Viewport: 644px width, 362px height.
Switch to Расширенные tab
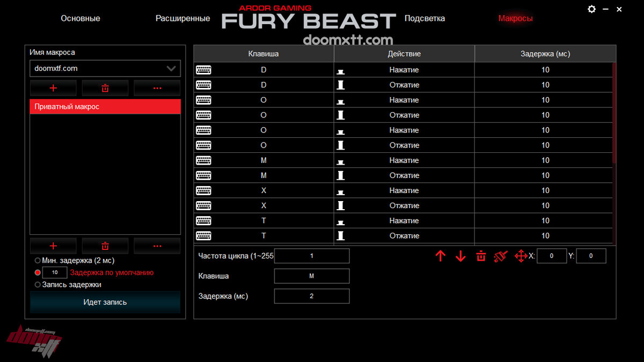183,18
